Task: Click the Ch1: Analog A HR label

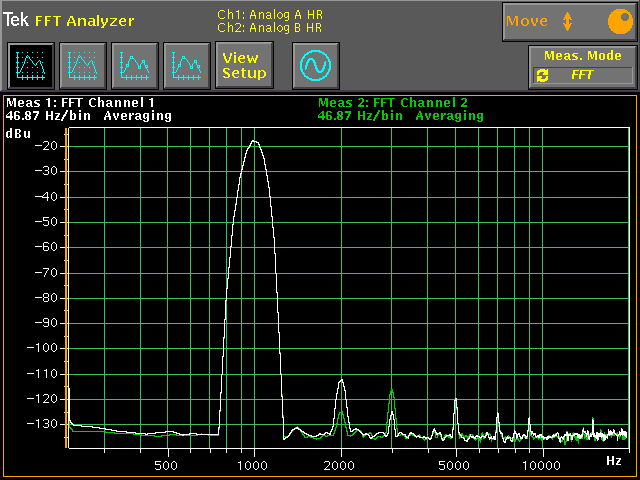Action: click(270, 14)
